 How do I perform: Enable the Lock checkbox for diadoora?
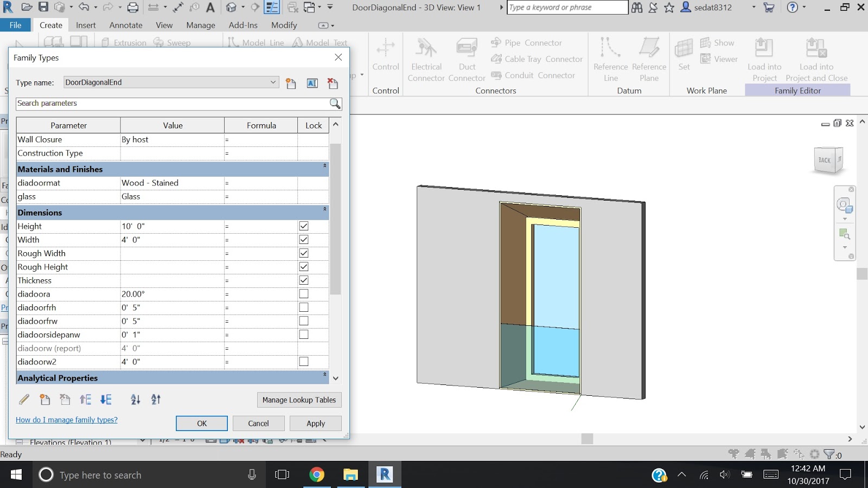(x=303, y=293)
